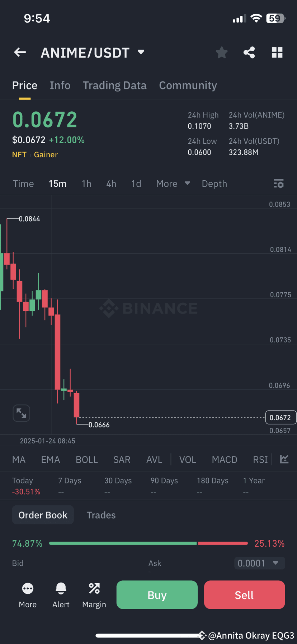Add ANIME/USDT to favorites with star
The width and height of the screenshot is (297, 644).
tap(222, 52)
